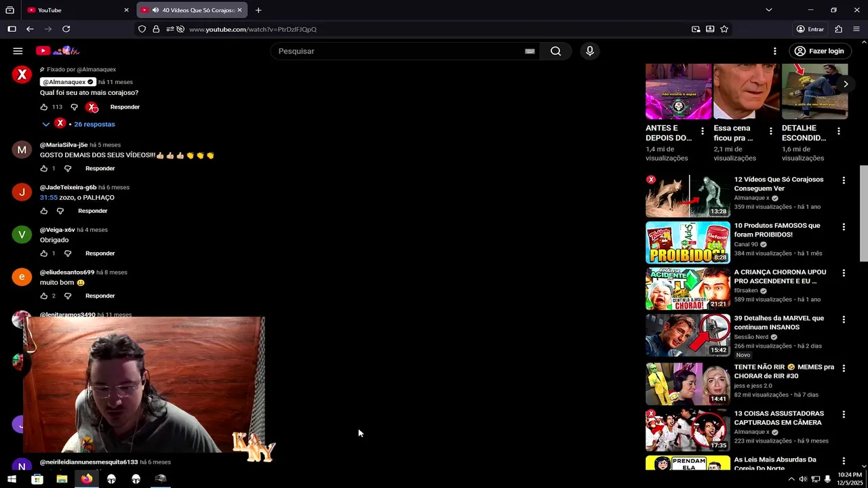
Task: Reply to the Almanaquex pinned comment
Action: coord(125,107)
